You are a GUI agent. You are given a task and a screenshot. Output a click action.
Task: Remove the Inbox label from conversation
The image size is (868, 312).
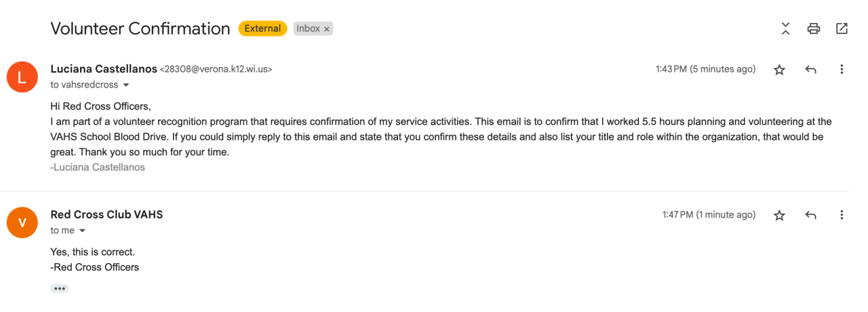327,28
